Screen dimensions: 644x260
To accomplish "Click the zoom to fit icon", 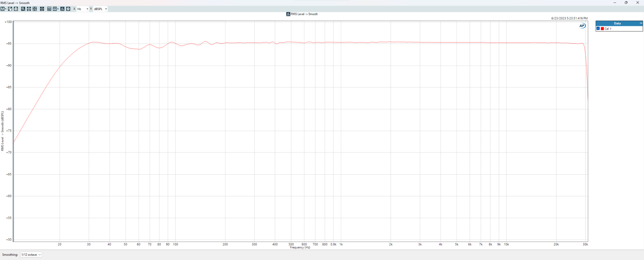I will (35, 9).
